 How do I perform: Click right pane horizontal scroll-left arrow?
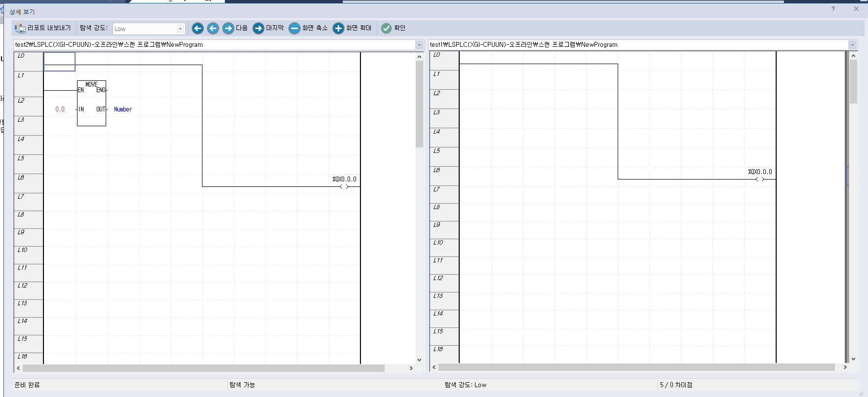434,367
